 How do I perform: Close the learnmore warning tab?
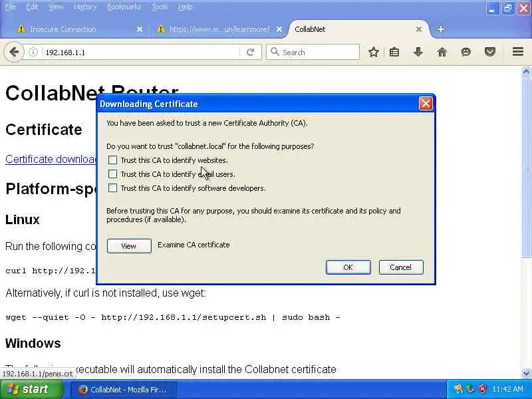coord(279,29)
